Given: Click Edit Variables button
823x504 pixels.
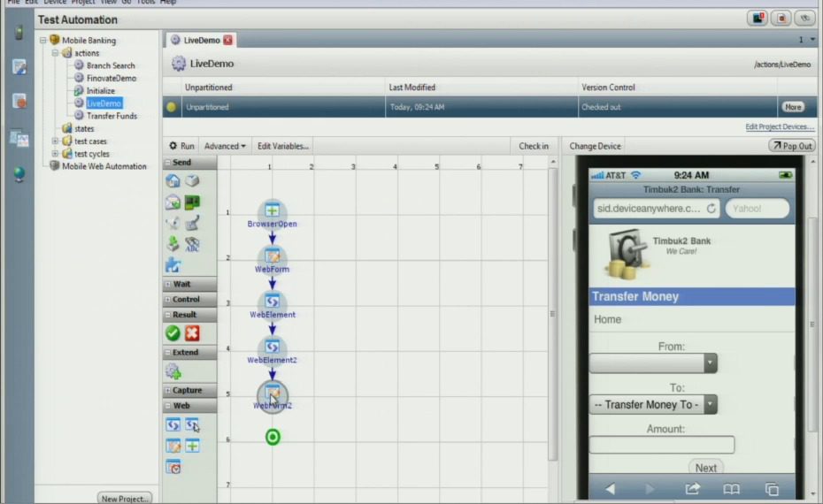Looking at the screenshot, I should (x=283, y=146).
